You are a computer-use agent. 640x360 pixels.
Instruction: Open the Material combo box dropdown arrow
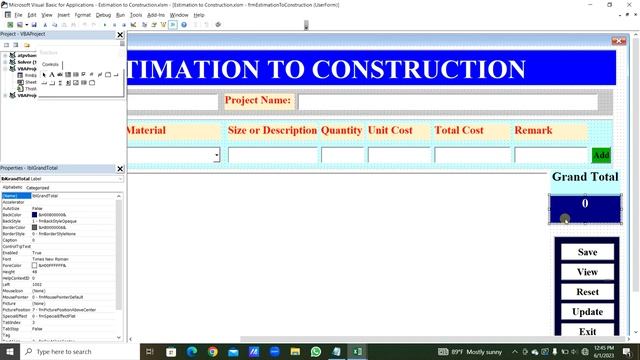pyautogui.click(x=216, y=155)
